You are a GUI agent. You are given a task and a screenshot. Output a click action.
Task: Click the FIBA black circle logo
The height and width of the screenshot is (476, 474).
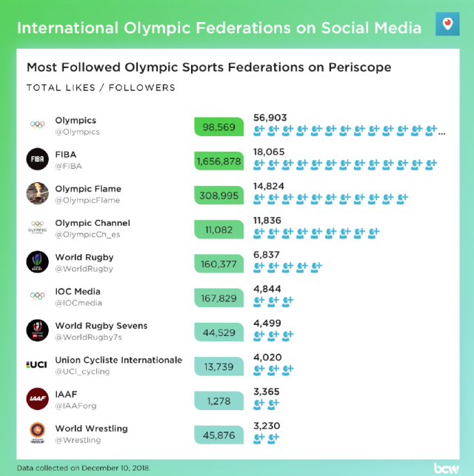pyautogui.click(x=37, y=159)
